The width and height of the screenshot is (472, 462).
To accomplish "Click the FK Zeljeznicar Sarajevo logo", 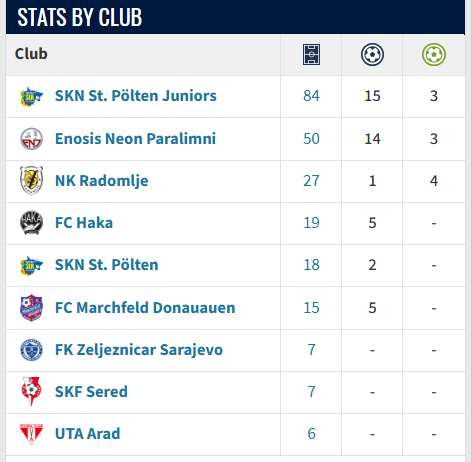I will 31,350.
